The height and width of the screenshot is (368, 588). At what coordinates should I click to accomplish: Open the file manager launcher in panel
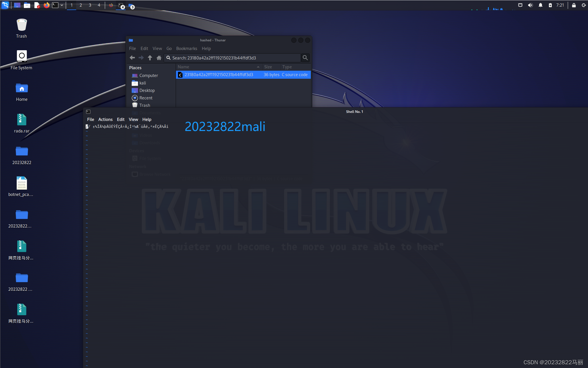pos(27,5)
